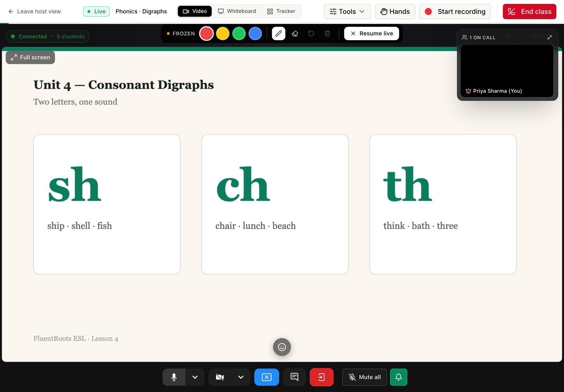Select the pen drawing tool

278,33
